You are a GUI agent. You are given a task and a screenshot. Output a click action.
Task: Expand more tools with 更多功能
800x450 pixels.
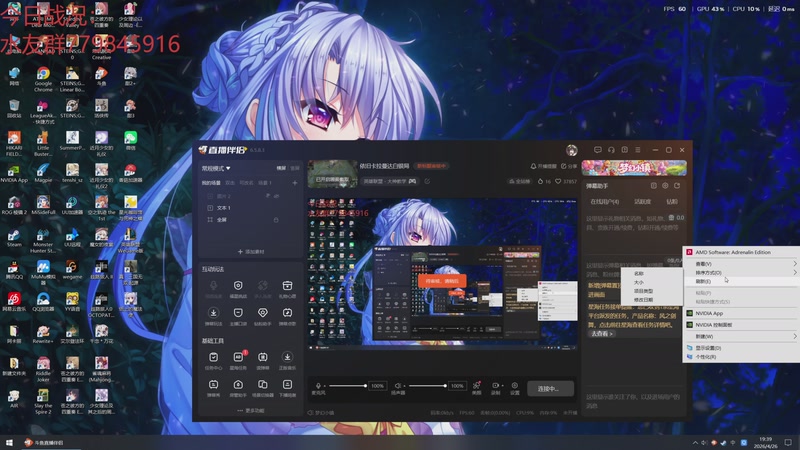[x=251, y=411]
